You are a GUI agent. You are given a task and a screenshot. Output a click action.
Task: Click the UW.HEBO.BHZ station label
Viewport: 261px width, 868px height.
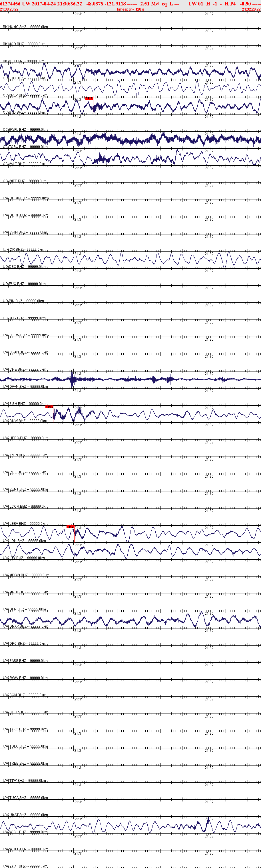pyautogui.click(x=26, y=438)
